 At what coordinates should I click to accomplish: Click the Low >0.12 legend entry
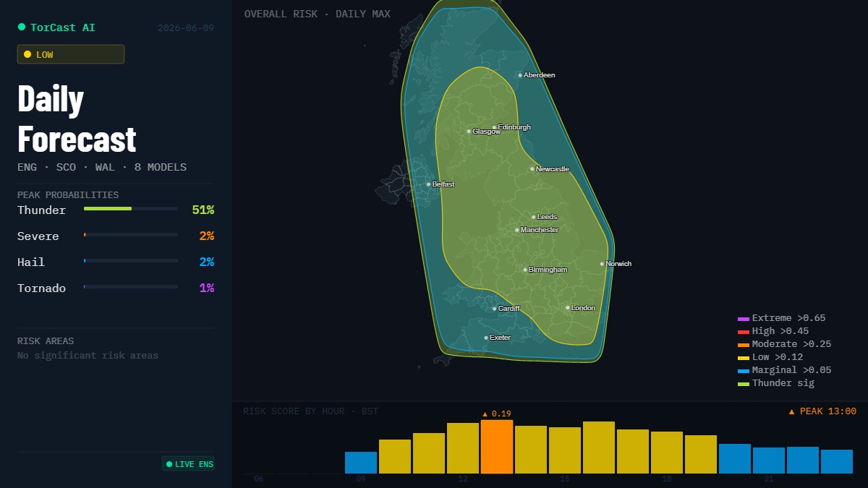tap(770, 357)
